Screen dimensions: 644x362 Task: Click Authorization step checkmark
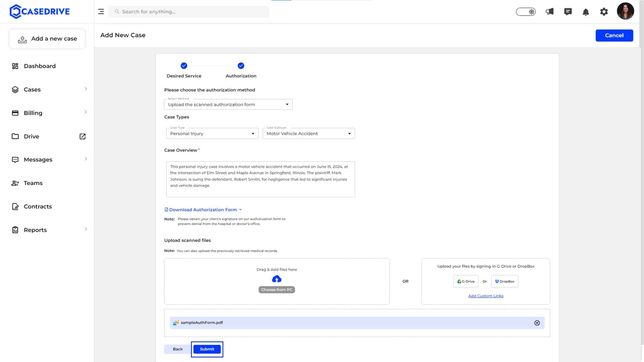coord(241,66)
